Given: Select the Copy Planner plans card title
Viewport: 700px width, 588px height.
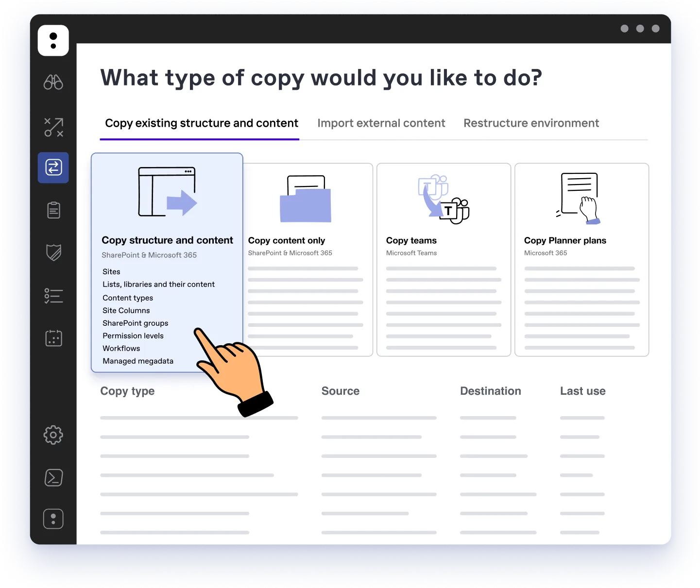Looking at the screenshot, I should pyautogui.click(x=565, y=240).
